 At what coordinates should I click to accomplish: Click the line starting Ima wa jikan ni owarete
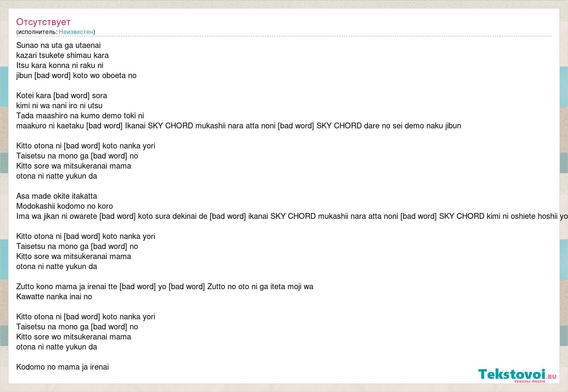(x=292, y=216)
